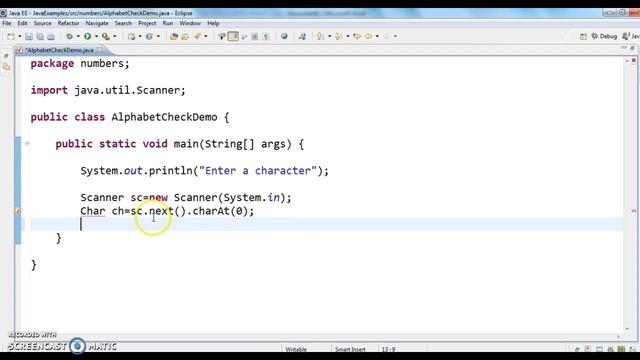Screen dimensions: 640x360
Task: Open the Navigate menu
Action: pyautogui.click(x=97, y=23)
